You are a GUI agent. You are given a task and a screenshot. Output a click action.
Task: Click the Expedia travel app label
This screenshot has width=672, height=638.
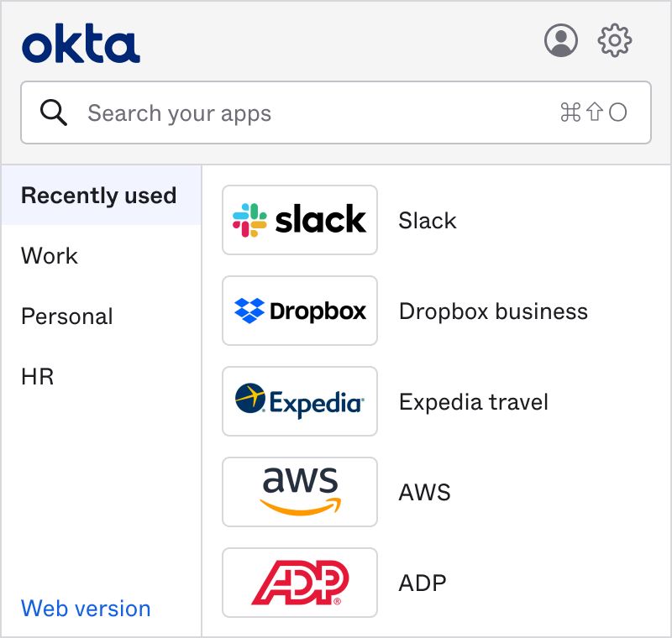pos(474,402)
